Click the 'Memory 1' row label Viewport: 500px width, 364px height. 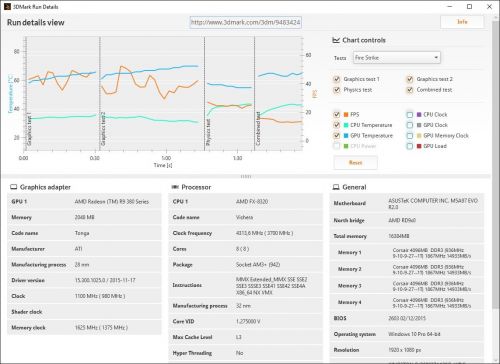point(350,253)
